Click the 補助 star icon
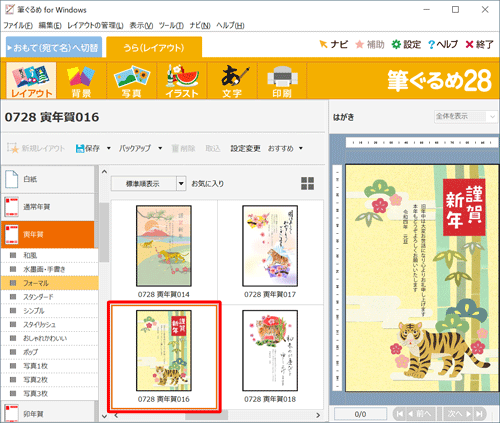The image size is (500, 423). pos(370,44)
